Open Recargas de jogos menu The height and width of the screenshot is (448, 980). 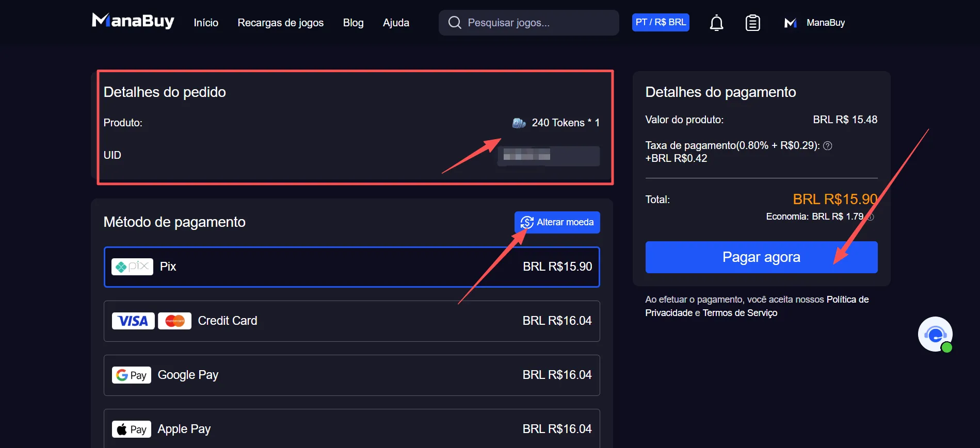[x=281, y=23]
